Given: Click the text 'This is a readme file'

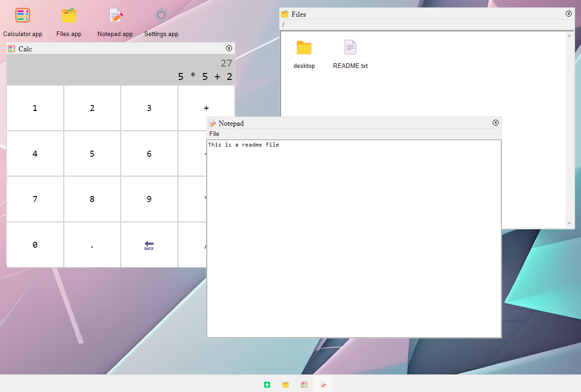Looking at the screenshot, I should click(244, 145).
